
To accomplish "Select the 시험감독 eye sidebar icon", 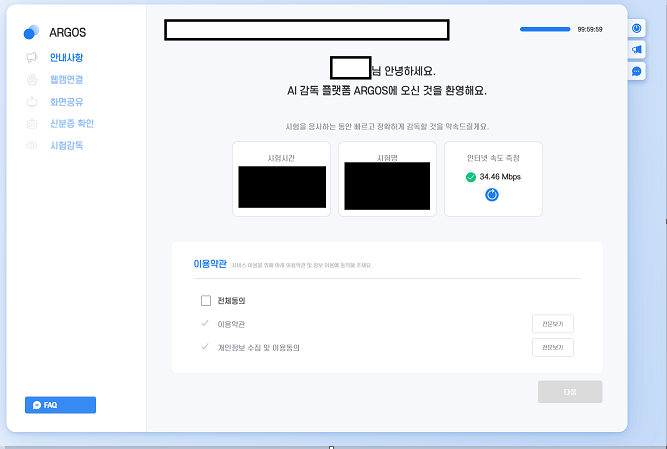I will [x=32, y=145].
